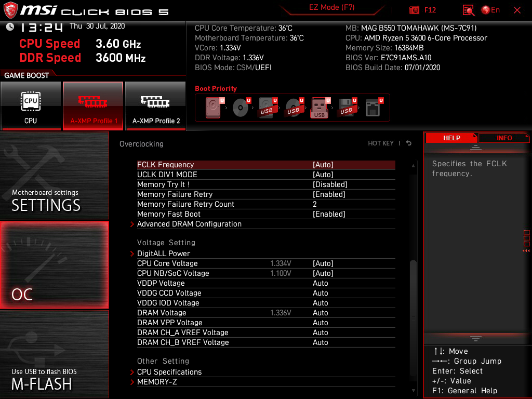Open the Motherboard SETTINGS section

click(x=54, y=176)
